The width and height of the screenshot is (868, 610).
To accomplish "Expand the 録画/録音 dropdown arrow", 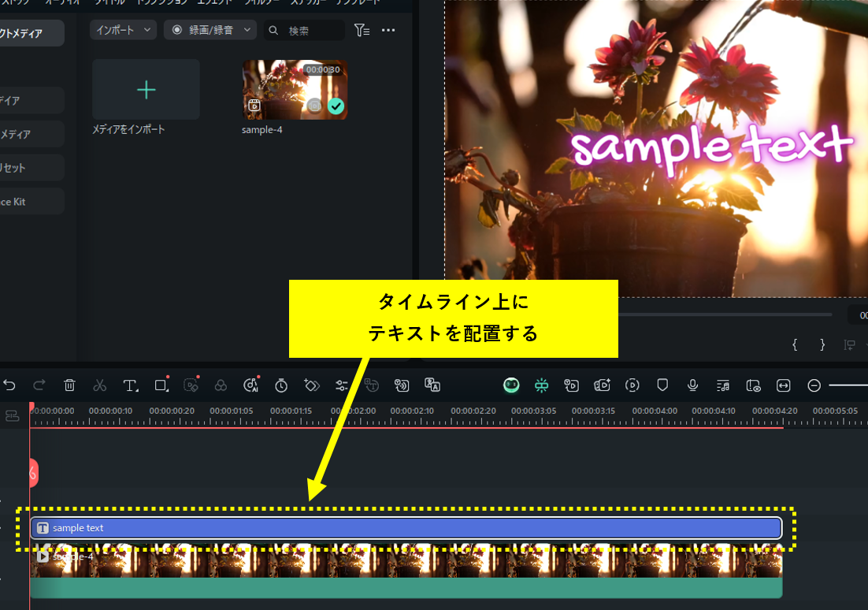I will pyautogui.click(x=247, y=29).
